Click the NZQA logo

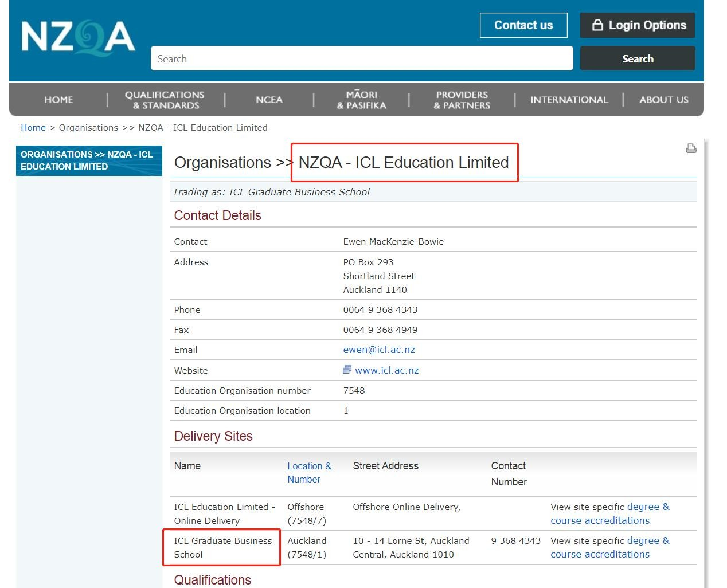[x=78, y=38]
